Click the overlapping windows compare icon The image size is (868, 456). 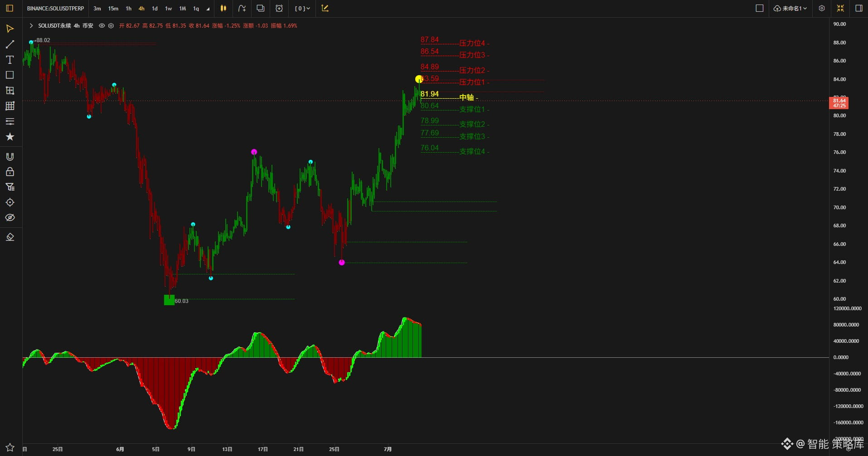tap(261, 8)
